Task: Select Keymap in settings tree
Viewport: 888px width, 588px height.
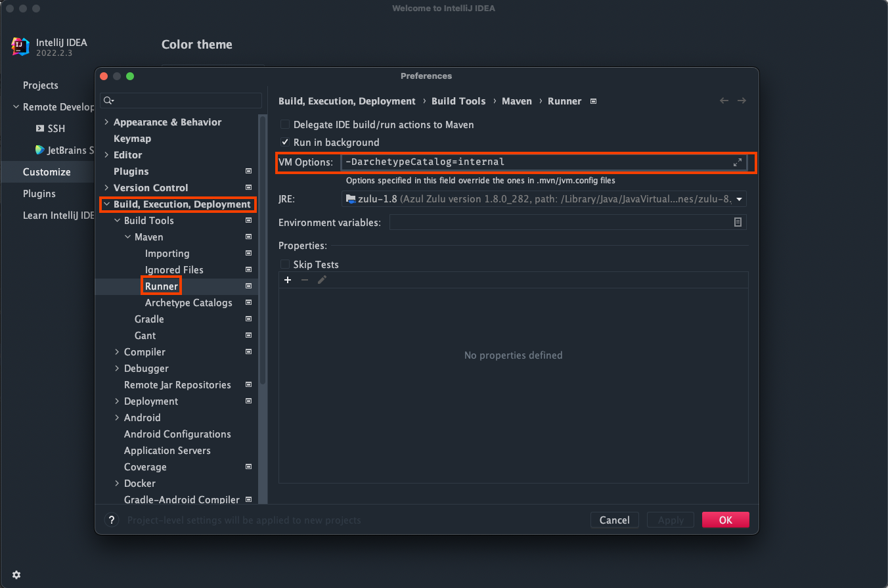Action: [132, 139]
